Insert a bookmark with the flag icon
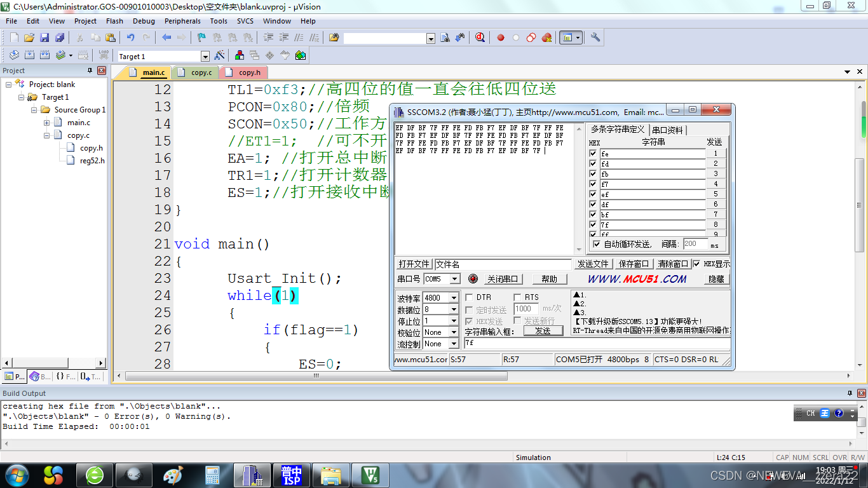The width and height of the screenshot is (868, 488). tap(201, 37)
